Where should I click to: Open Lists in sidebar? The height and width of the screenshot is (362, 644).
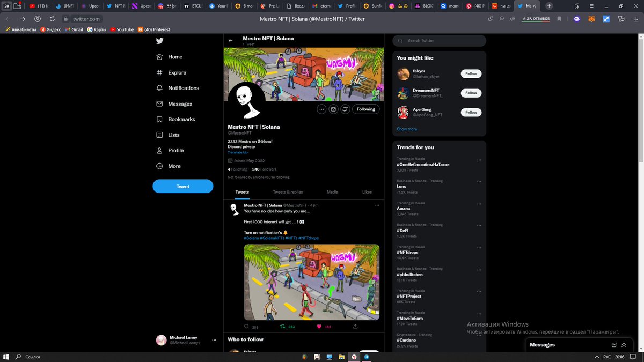coord(167,135)
